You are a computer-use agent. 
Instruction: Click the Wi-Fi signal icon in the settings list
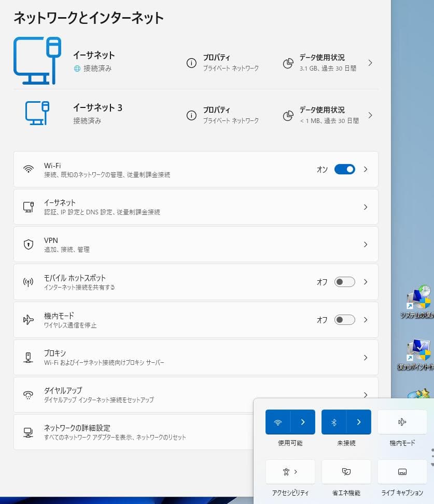[x=28, y=169]
